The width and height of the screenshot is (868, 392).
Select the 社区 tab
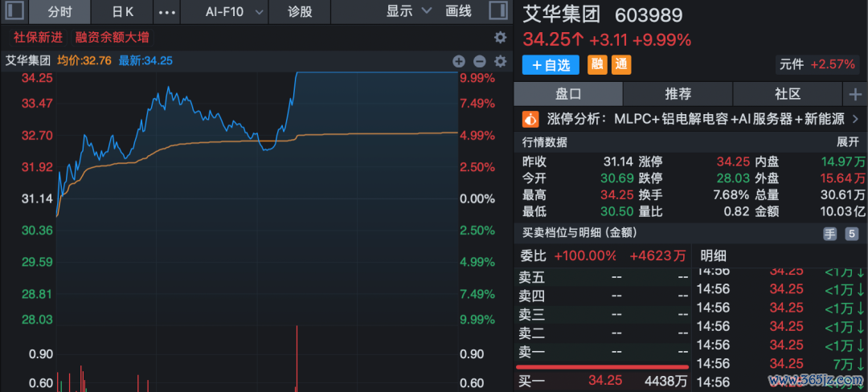[x=788, y=94]
